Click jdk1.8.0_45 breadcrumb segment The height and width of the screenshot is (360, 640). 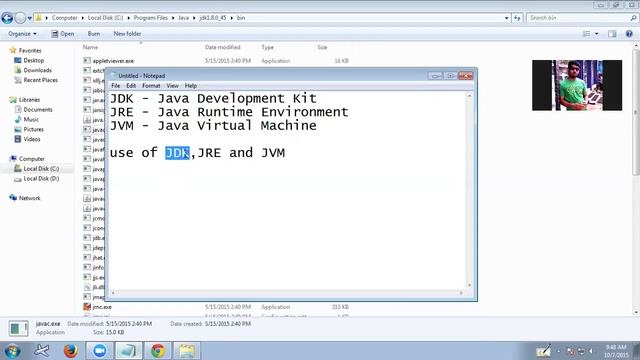pyautogui.click(x=213, y=18)
